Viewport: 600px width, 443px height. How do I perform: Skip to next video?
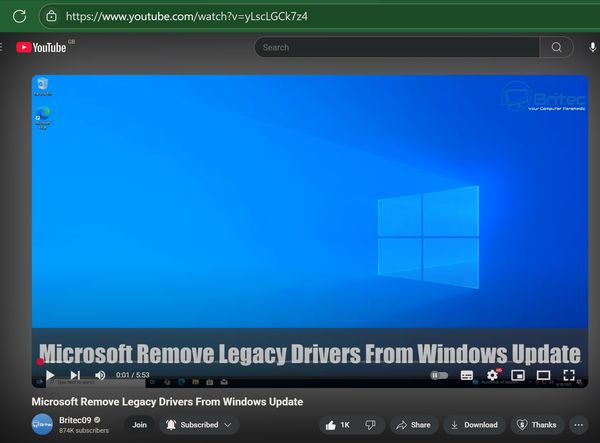75,375
